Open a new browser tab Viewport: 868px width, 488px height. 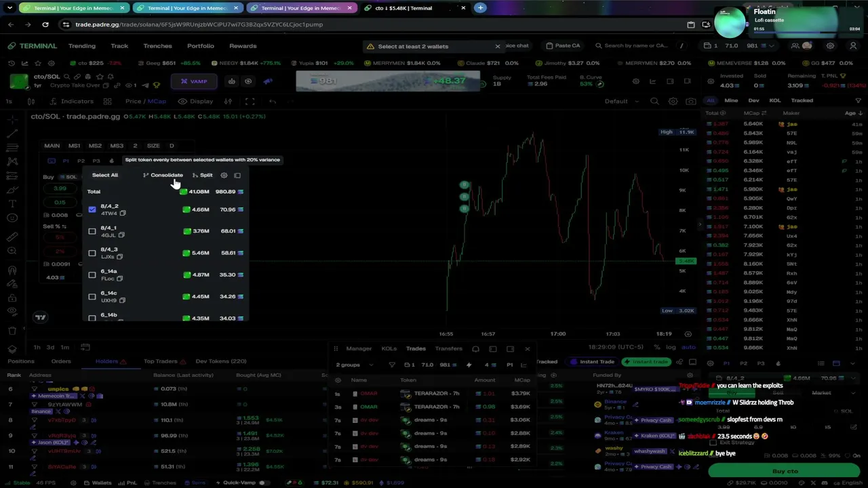pos(480,7)
